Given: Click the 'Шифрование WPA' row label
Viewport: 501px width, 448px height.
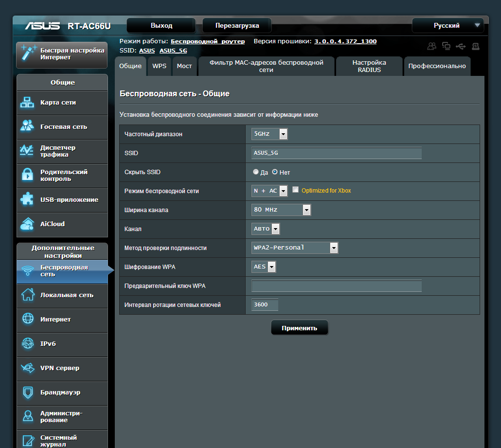Looking at the screenshot, I should point(150,267).
